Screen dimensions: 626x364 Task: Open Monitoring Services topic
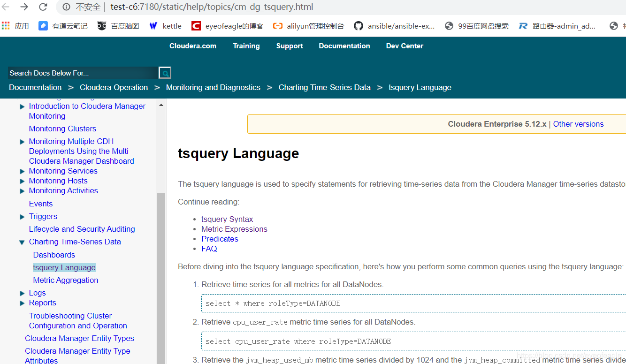[x=63, y=171]
